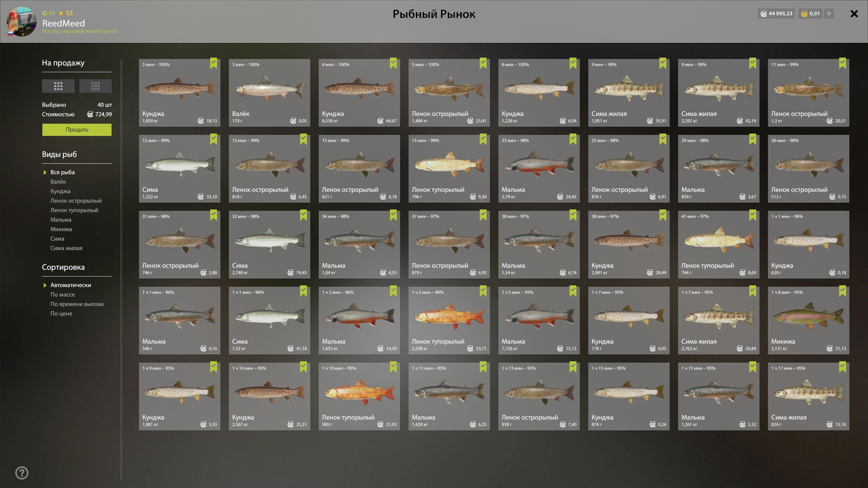868x488 pixels.
Task: Switch to the large grid view icon
Action: pos(58,86)
